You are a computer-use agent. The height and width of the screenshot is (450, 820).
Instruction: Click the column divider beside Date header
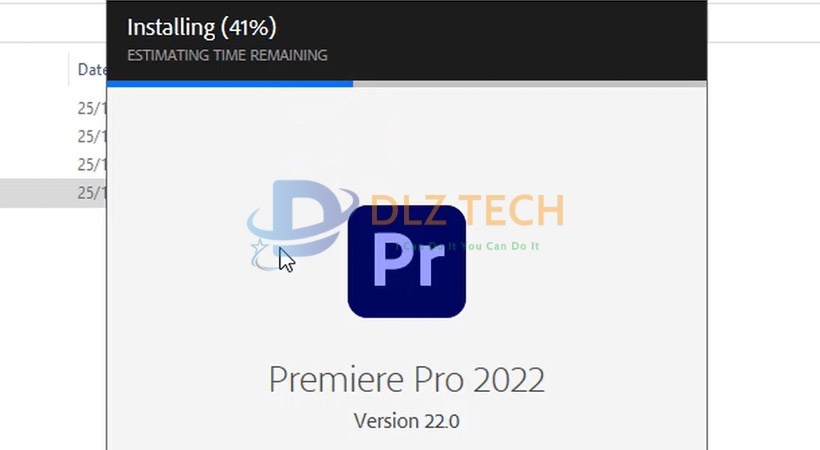tap(69, 69)
